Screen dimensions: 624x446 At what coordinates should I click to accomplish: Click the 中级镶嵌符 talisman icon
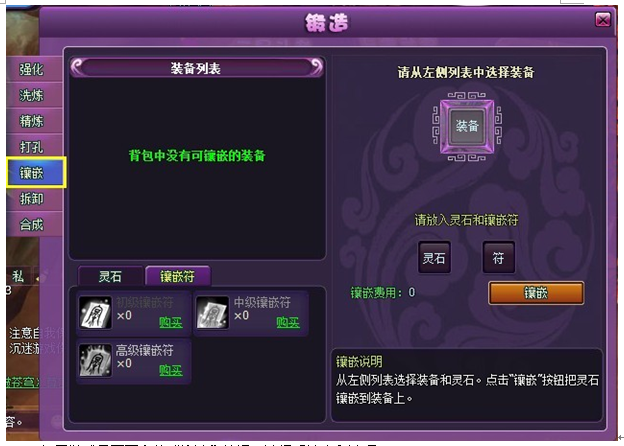coord(213,312)
